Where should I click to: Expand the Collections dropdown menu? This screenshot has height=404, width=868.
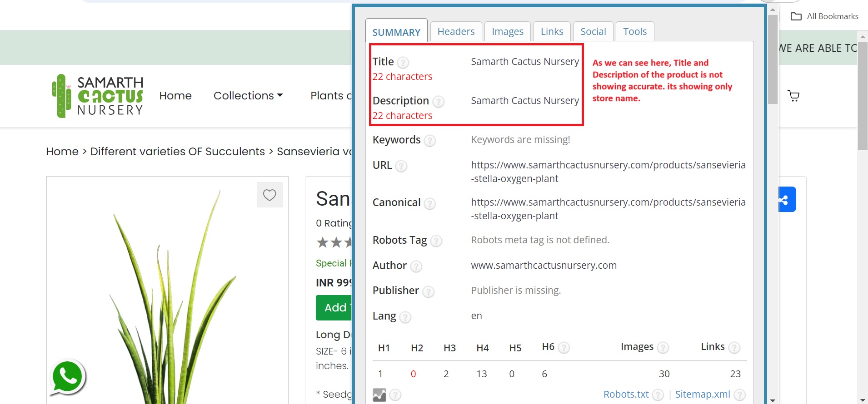248,96
